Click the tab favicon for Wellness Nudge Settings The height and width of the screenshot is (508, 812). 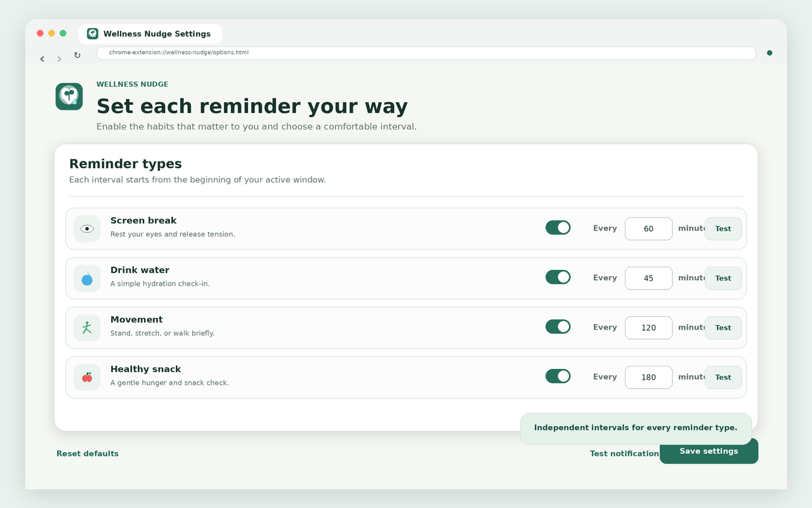coord(93,34)
